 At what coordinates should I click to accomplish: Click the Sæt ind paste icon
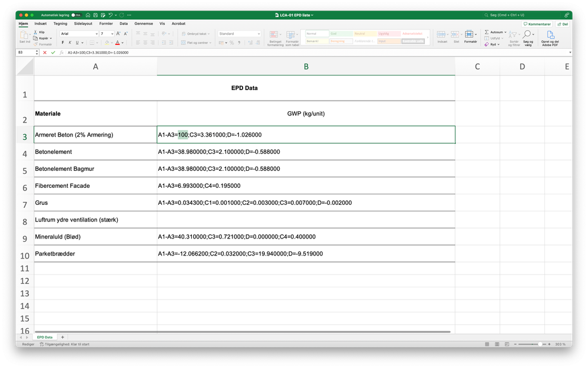pyautogui.click(x=25, y=36)
